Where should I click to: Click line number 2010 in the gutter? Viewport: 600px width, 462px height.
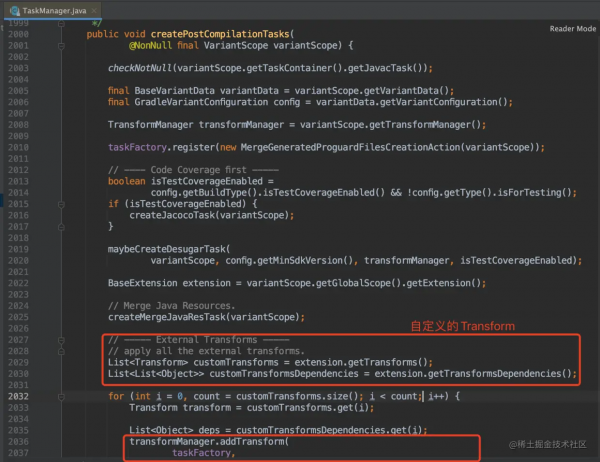pyautogui.click(x=19, y=147)
